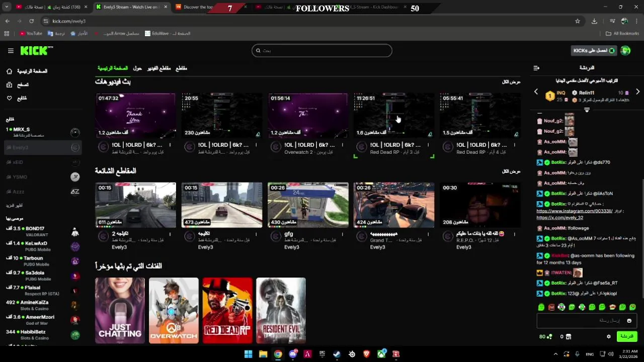
Task: Open the x.com/evely_32 link in chat
Action: tap(559, 218)
